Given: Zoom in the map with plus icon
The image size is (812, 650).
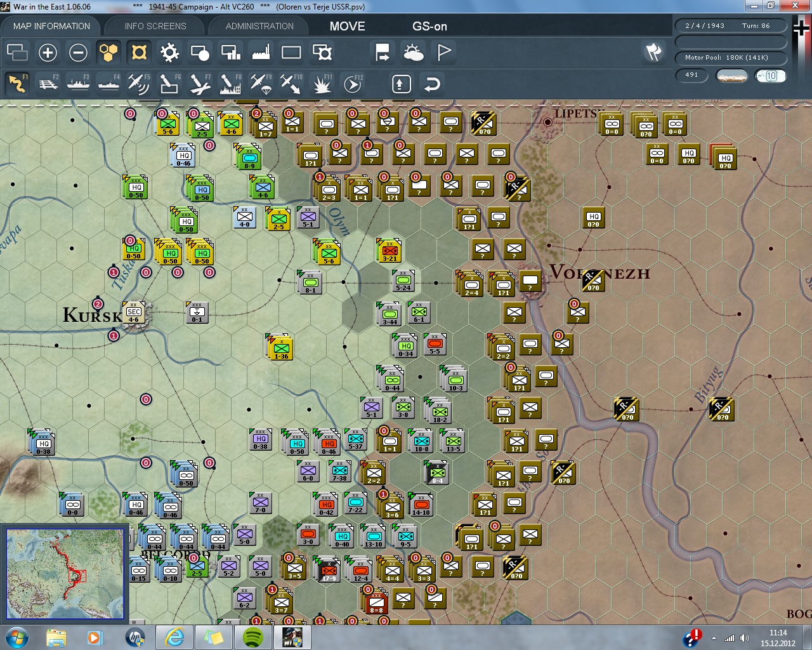Looking at the screenshot, I should coord(48,52).
